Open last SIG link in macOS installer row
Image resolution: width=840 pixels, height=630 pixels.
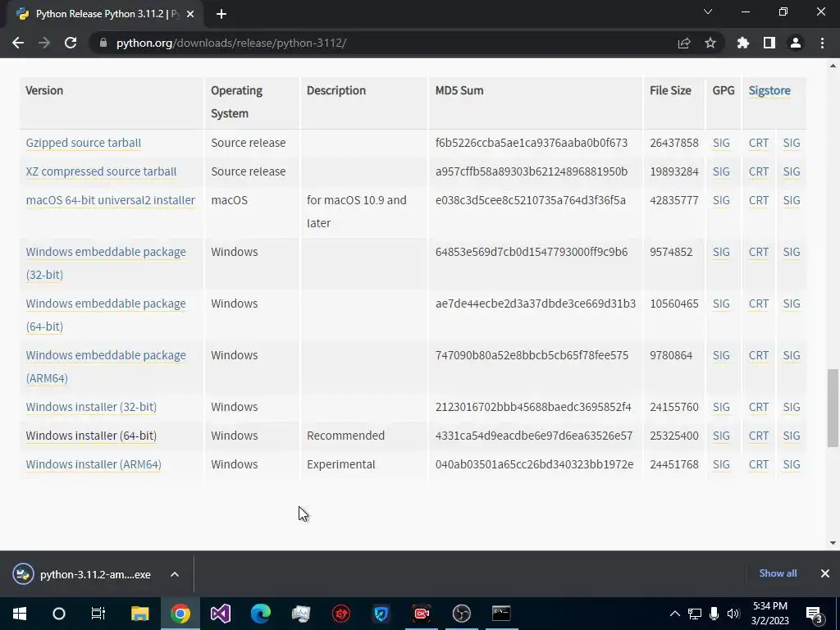(x=792, y=200)
